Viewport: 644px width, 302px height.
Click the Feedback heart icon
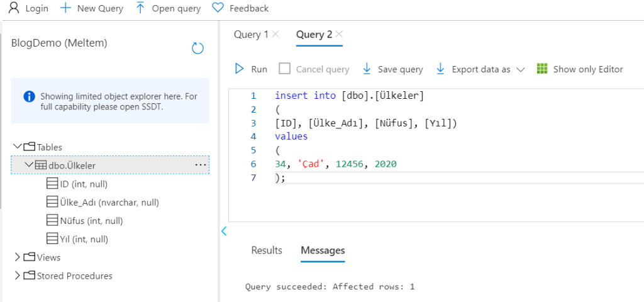coord(218,8)
